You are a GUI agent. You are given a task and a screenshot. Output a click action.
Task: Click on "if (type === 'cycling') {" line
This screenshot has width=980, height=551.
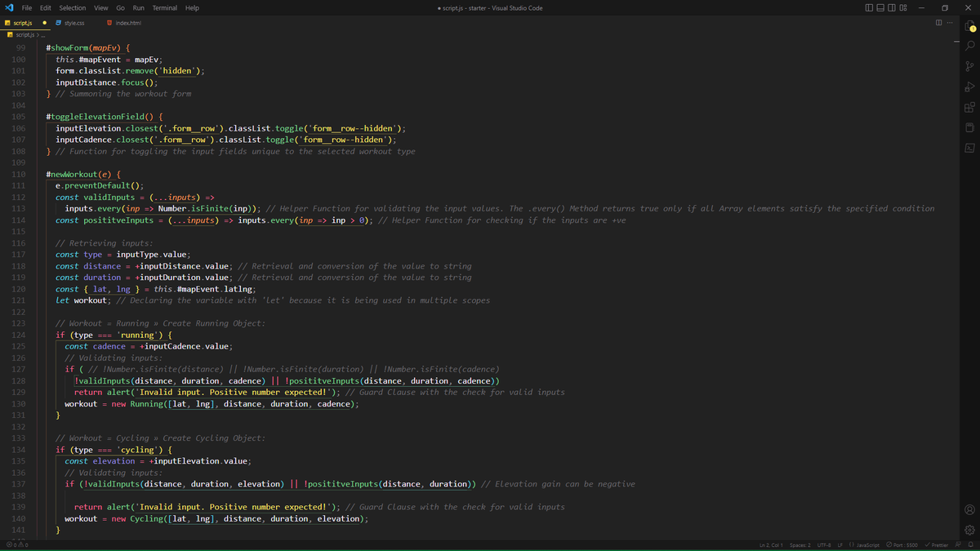click(114, 450)
